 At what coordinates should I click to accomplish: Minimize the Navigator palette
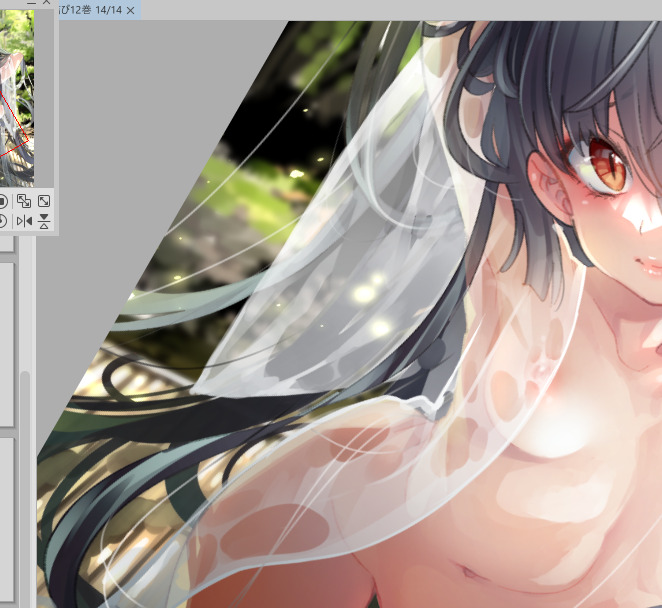[x=31, y=2]
